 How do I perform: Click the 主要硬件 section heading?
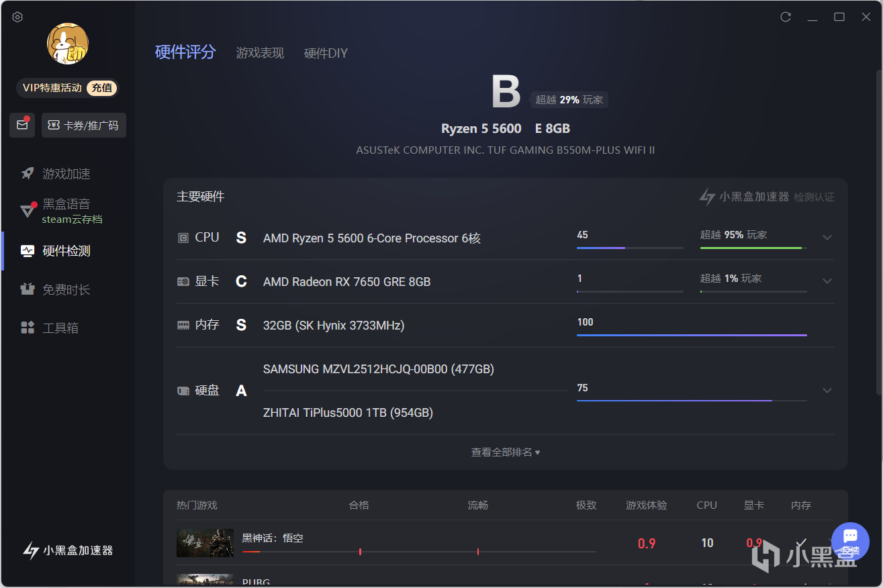tap(200, 197)
